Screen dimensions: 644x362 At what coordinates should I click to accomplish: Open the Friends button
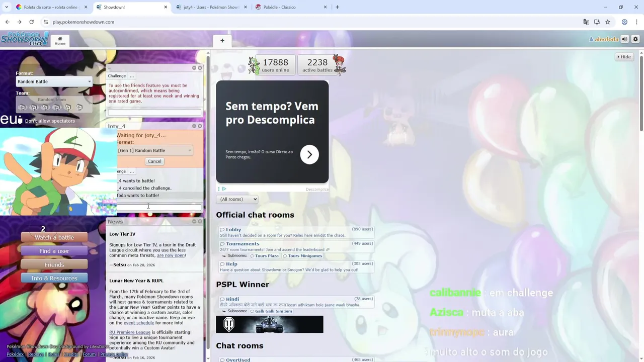pyautogui.click(x=54, y=264)
